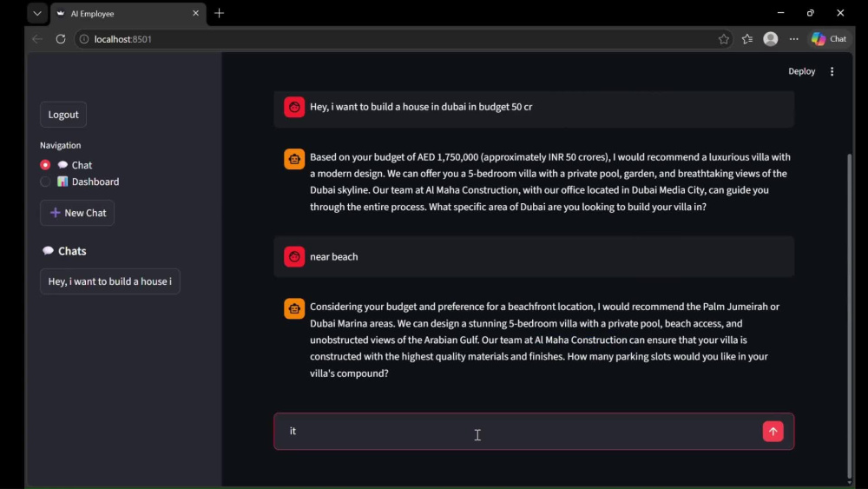
Task: Send the message with the red arrow button
Action: (773, 432)
